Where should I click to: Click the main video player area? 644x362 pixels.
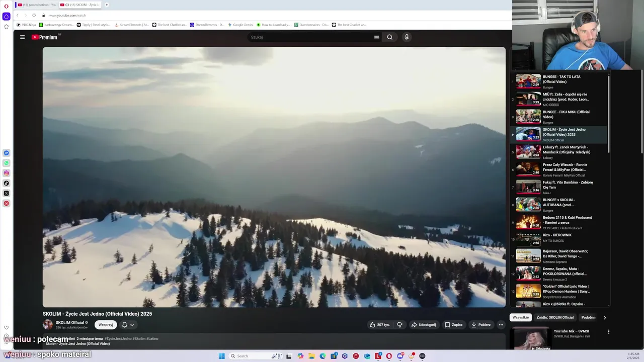[x=274, y=177]
